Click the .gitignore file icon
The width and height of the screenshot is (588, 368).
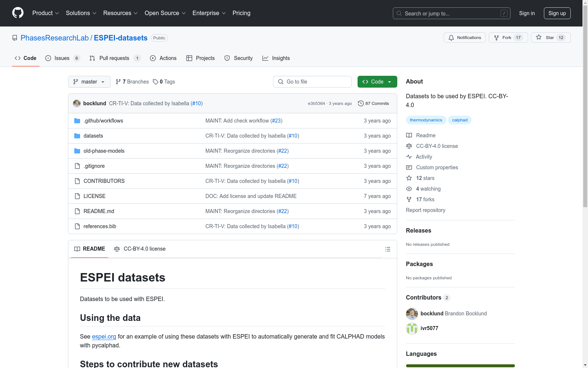tap(77, 166)
